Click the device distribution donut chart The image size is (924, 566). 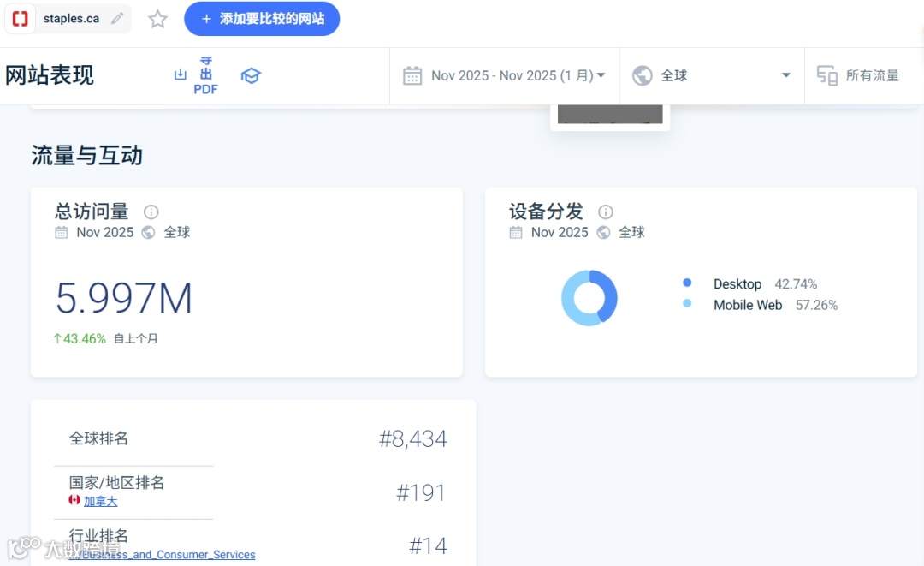(x=589, y=298)
